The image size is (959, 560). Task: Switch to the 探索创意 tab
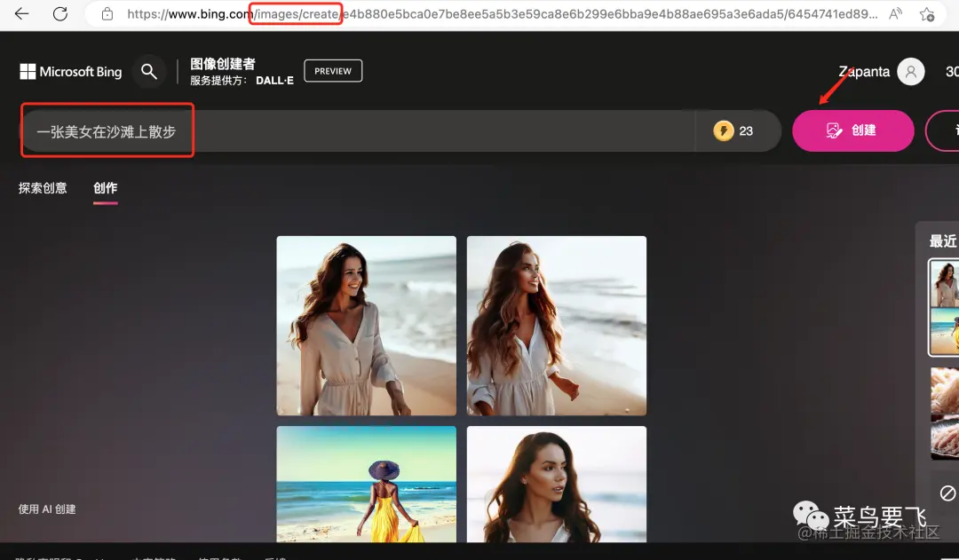click(43, 187)
